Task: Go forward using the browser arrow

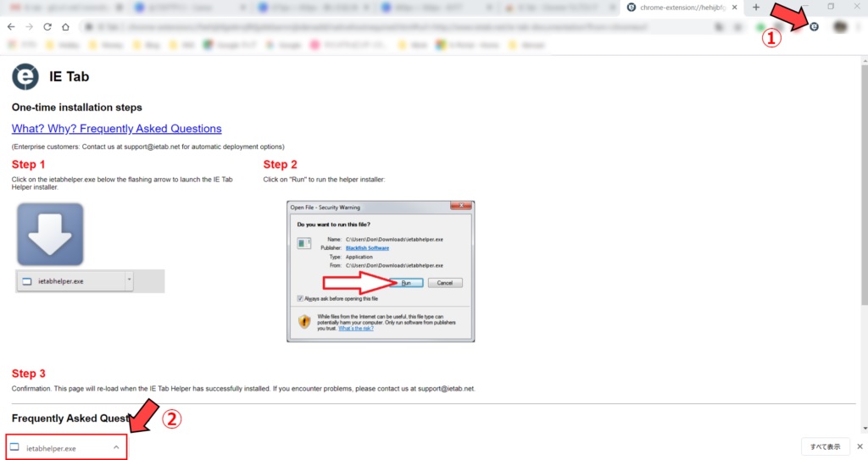Action: (30, 26)
